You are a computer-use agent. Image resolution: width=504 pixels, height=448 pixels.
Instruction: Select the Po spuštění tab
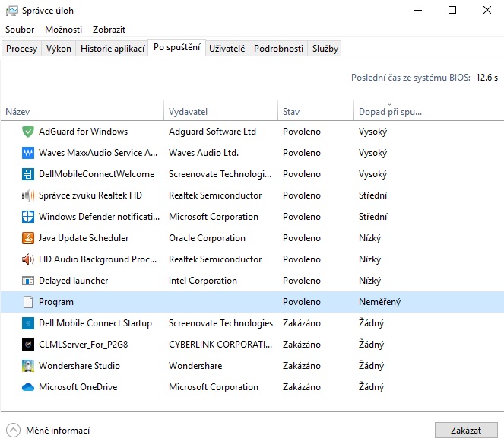click(x=177, y=48)
